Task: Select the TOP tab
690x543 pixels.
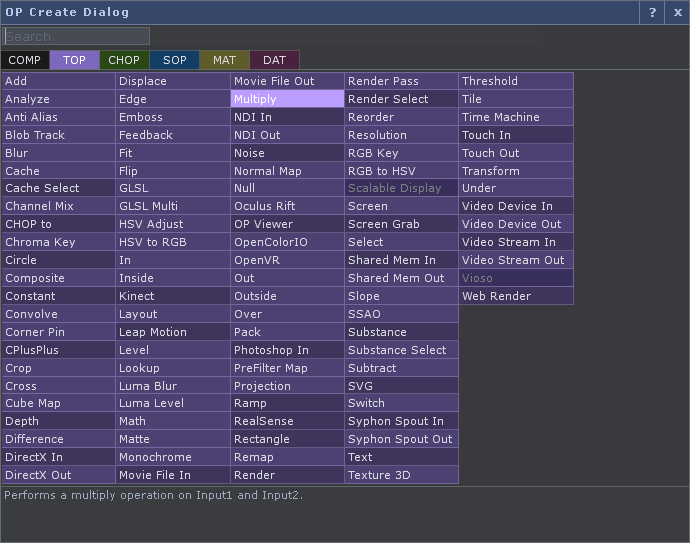Action: coord(74,60)
